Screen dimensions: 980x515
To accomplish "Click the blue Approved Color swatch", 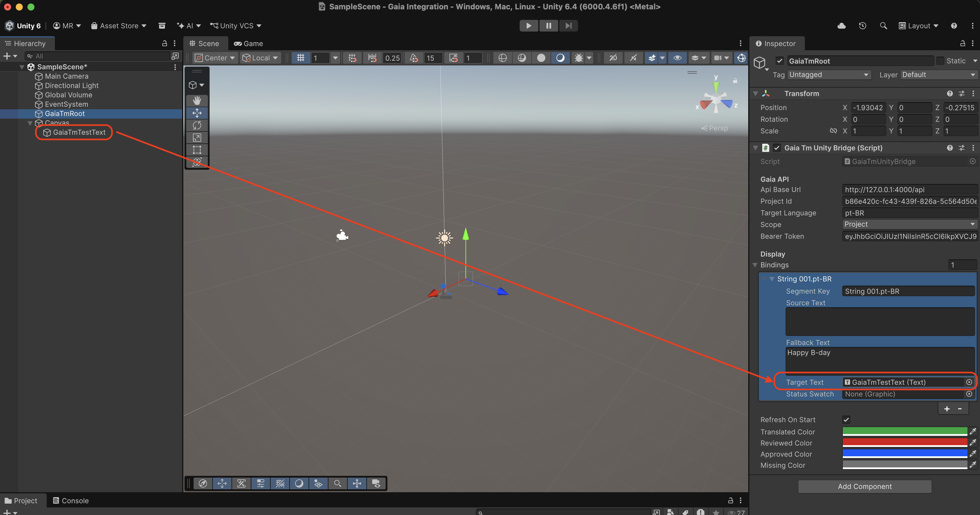I will coord(905,454).
